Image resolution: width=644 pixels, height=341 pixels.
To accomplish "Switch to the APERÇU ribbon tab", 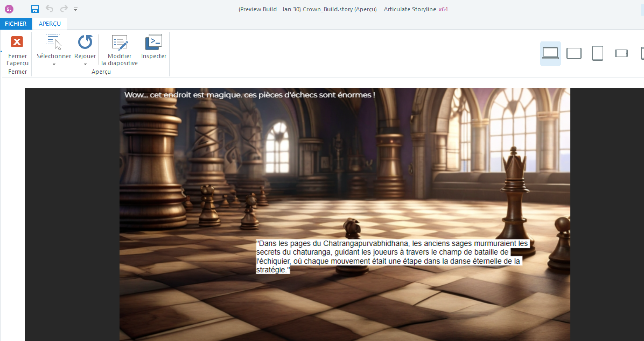I will [50, 24].
